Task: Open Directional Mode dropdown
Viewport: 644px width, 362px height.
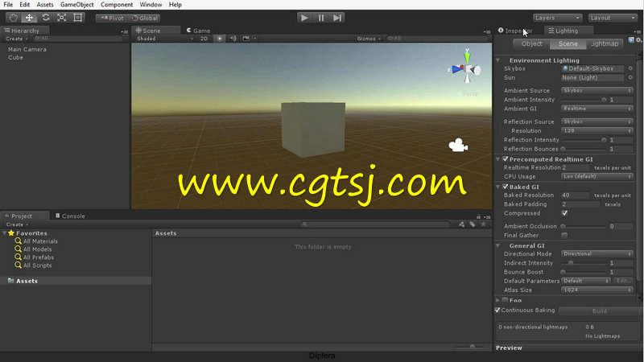Action: pyautogui.click(x=597, y=254)
